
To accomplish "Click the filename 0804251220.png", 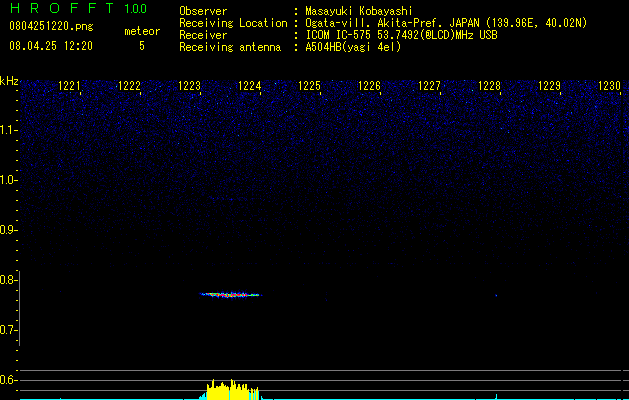I will [51, 26].
